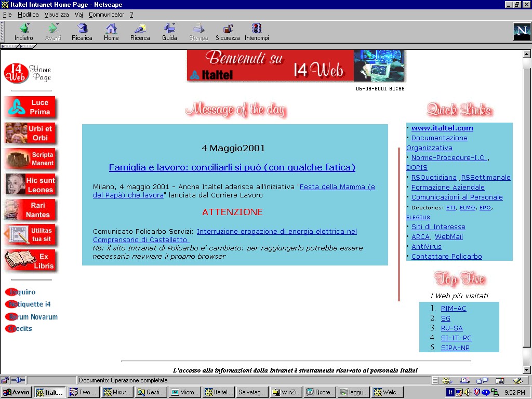
Task: Open the Rari Nantes section
Action: click(30, 210)
